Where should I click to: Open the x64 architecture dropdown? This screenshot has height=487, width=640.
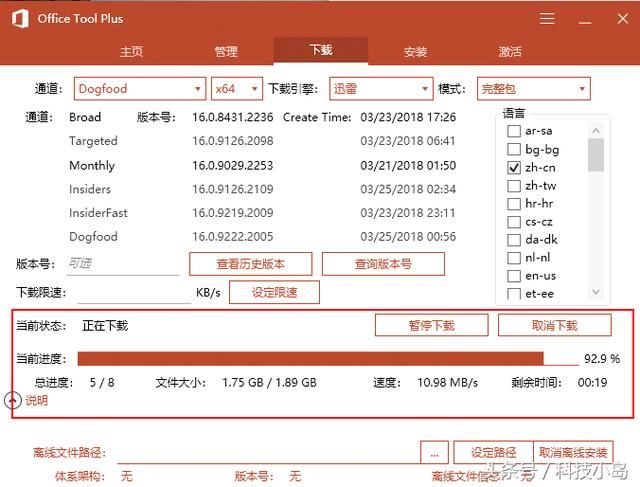click(x=237, y=89)
